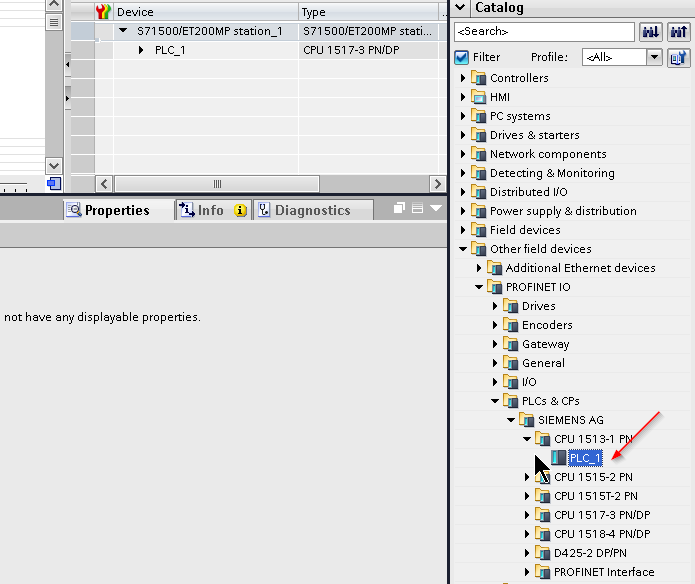Open the Profile dropdown list
Viewport: 695px width, 584px height.
(654, 57)
